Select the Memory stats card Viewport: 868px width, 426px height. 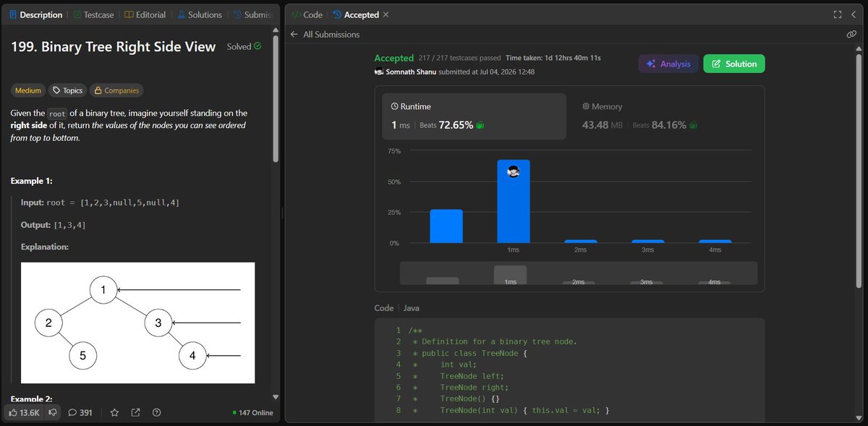665,116
